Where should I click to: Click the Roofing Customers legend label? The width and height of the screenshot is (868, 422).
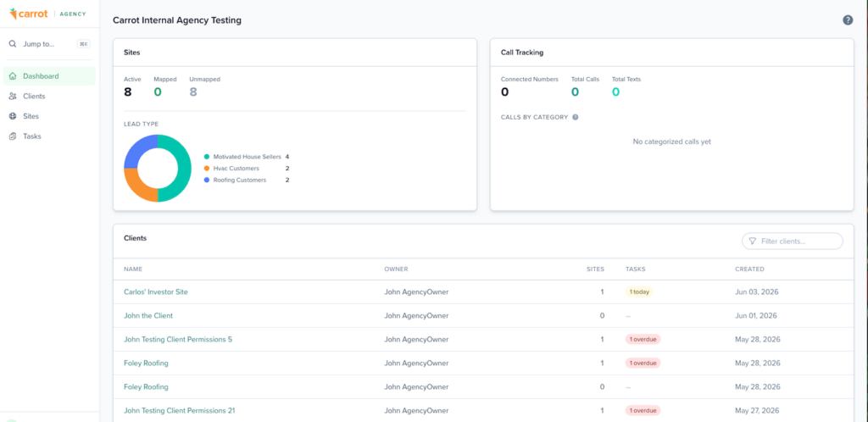click(240, 180)
